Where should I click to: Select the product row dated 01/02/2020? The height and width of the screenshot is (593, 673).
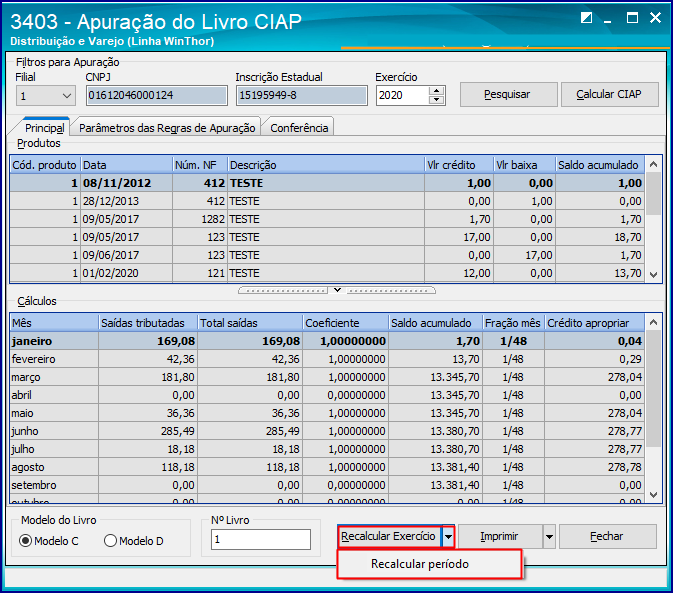coord(327,273)
